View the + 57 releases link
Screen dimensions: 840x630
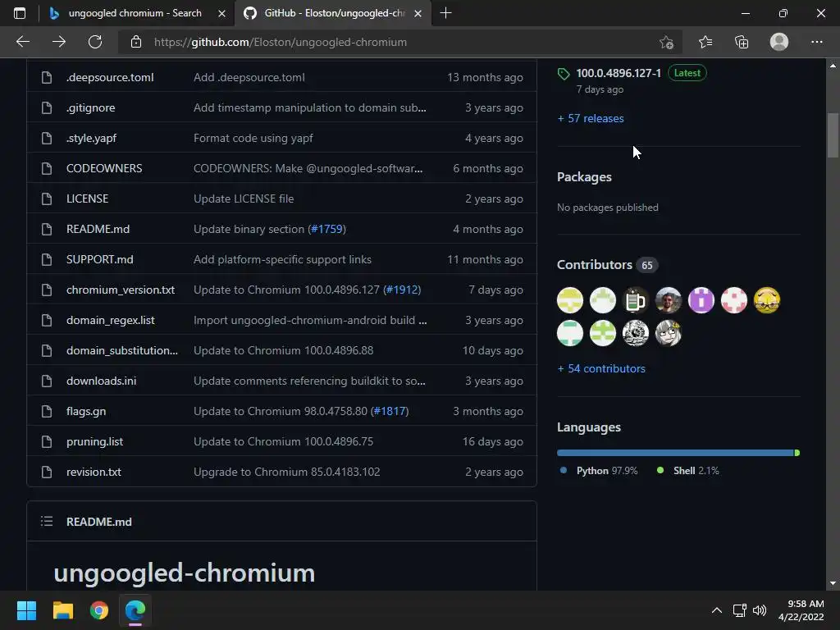591,118
